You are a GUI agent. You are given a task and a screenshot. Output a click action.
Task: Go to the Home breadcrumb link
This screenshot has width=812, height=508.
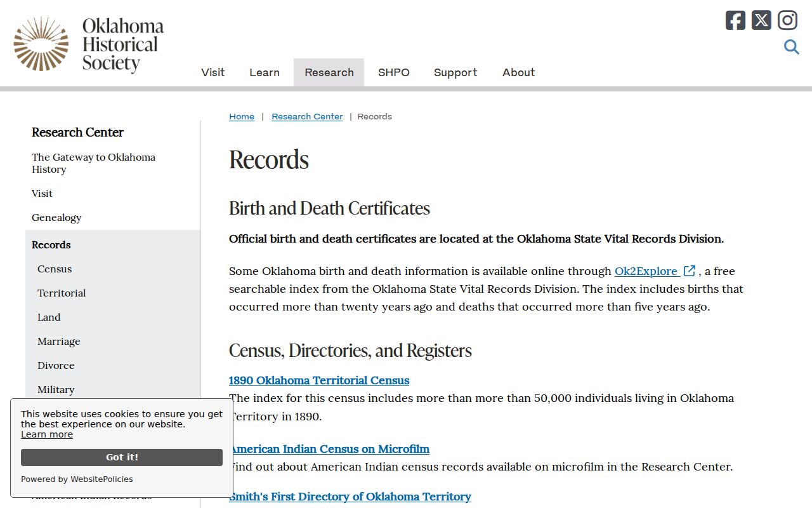click(x=242, y=116)
